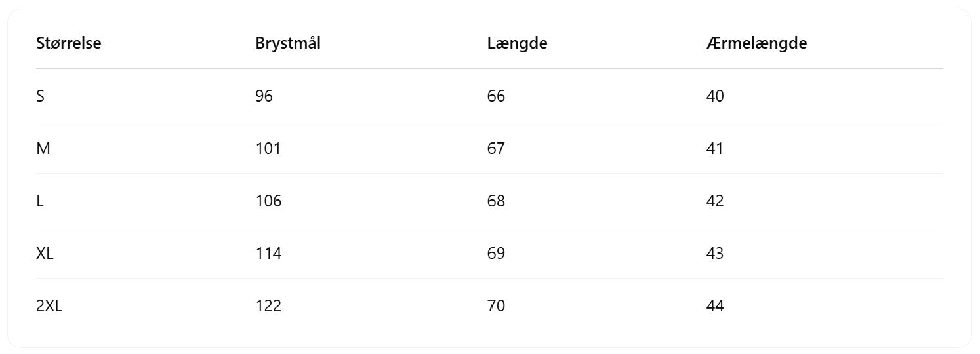Select the size S row label
This screenshot has width=980, height=354.
coord(41,96)
